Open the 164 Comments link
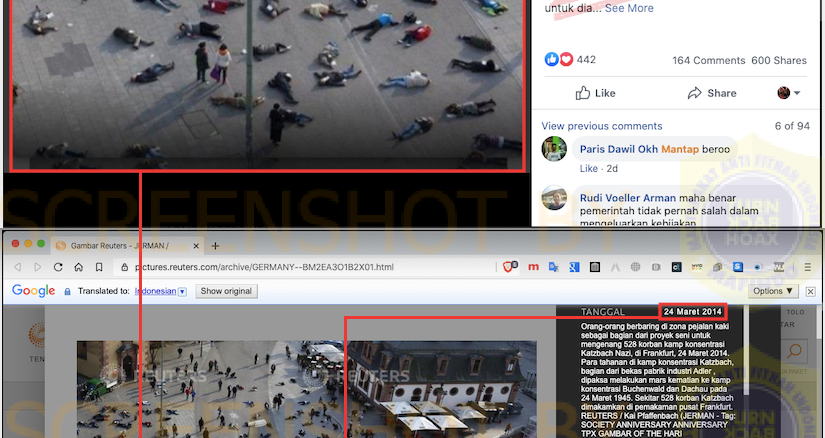Screen dimensions: 825x438 point(709,60)
